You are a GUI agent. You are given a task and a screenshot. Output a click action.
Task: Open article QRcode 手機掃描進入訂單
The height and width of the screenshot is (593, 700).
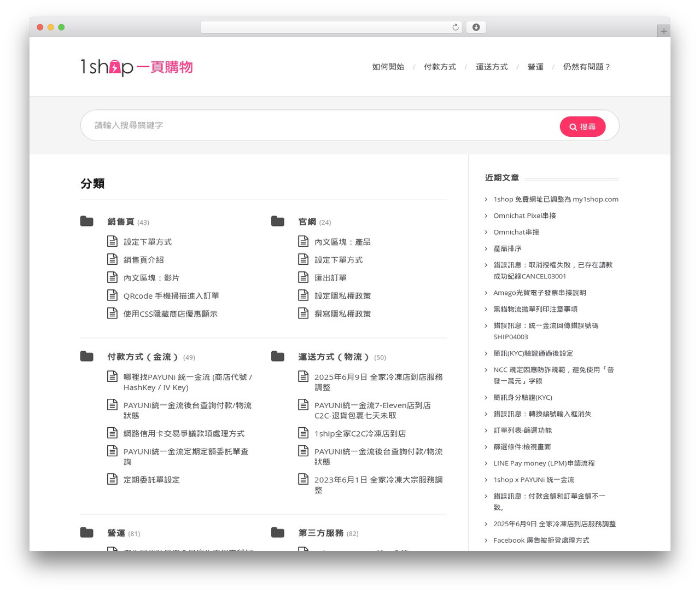pos(171,296)
